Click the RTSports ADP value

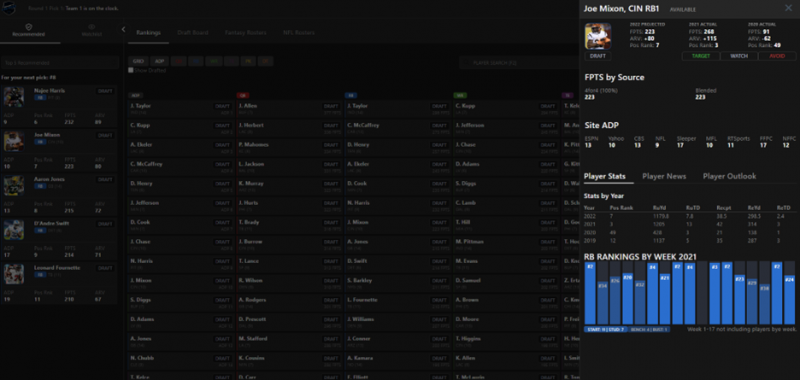click(x=731, y=145)
